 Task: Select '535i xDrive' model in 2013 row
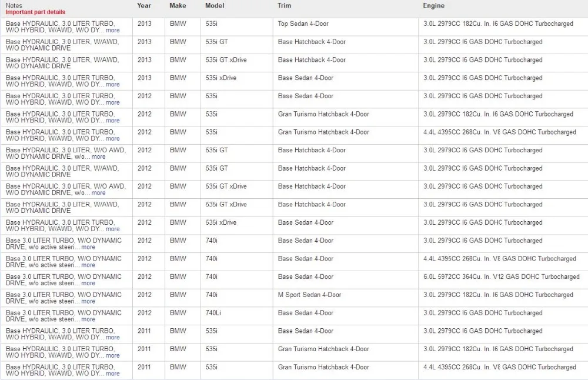pos(237,81)
